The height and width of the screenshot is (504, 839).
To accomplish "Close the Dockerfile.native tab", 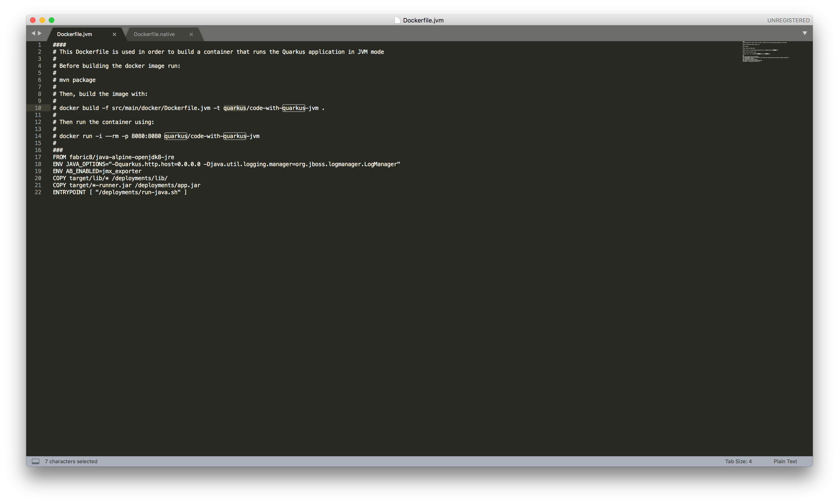I will coord(191,34).
